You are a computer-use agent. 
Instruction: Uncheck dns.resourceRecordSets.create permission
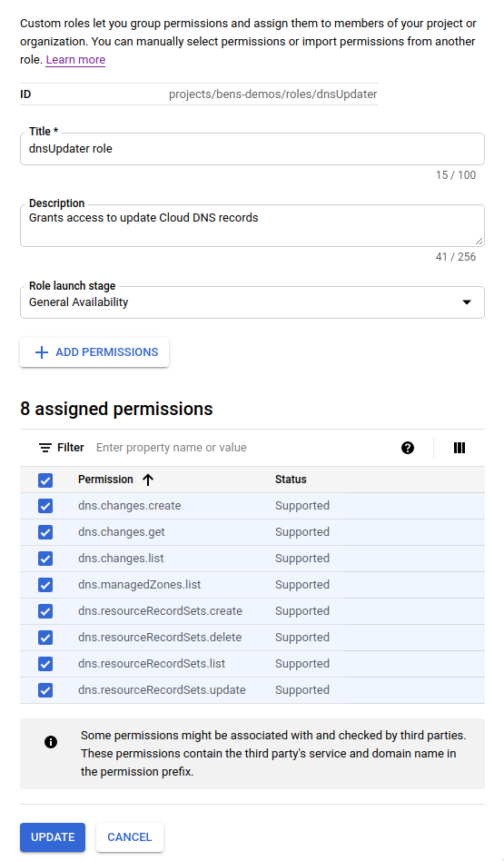(45, 611)
